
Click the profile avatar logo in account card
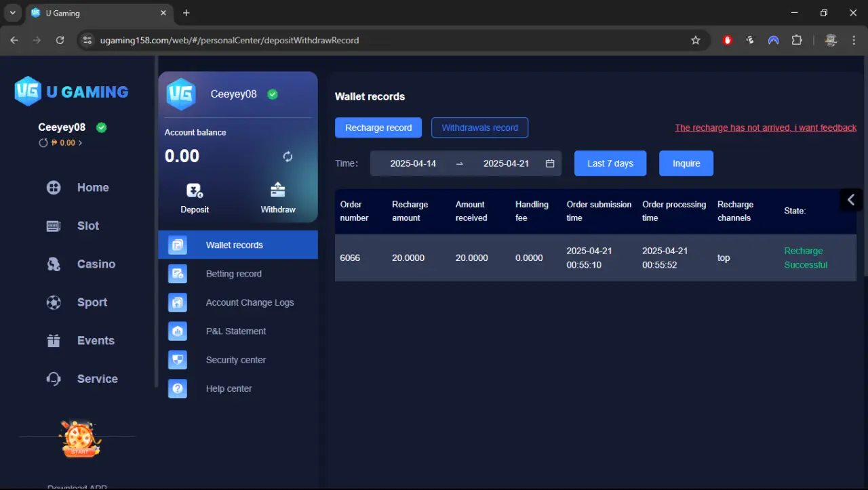pyautogui.click(x=181, y=94)
